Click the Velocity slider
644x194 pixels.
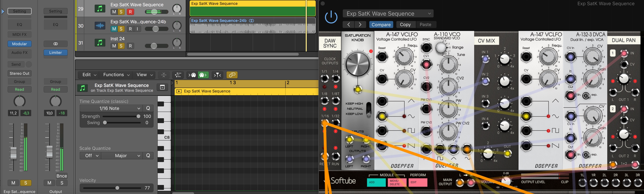[x=117, y=188]
